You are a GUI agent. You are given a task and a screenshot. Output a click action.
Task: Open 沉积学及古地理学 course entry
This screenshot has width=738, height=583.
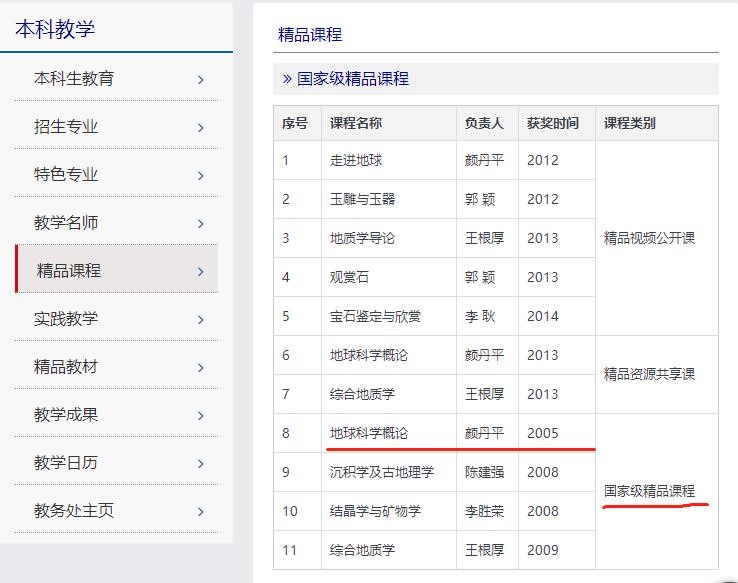(x=381, y=472)
